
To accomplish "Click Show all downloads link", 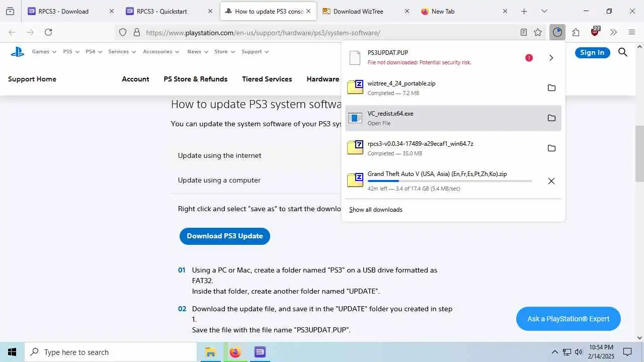I will [376, 210].
